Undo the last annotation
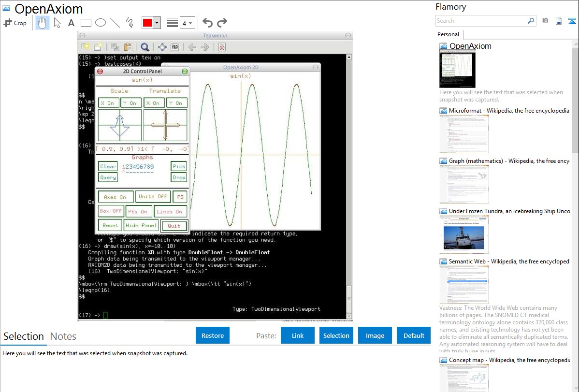 (x=207, y=23)
